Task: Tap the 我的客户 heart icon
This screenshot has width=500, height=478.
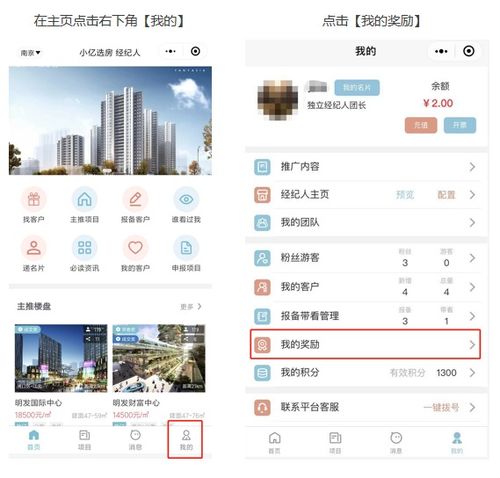Action: tap(135, 248)
